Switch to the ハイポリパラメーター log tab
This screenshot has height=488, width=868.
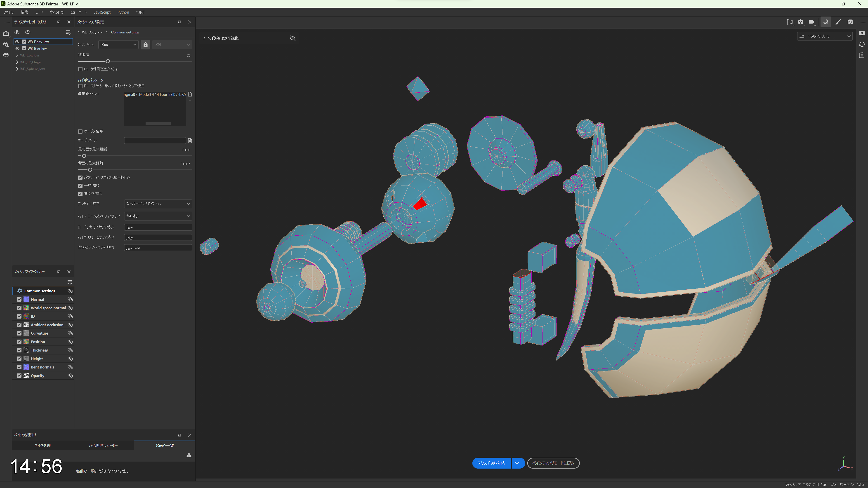point(104,446)
